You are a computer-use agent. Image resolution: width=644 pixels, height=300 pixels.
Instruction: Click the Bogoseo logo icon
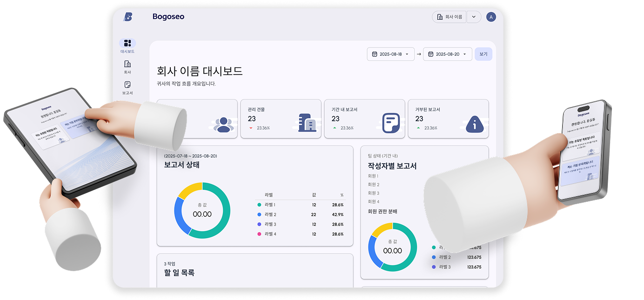click(127, 17)
